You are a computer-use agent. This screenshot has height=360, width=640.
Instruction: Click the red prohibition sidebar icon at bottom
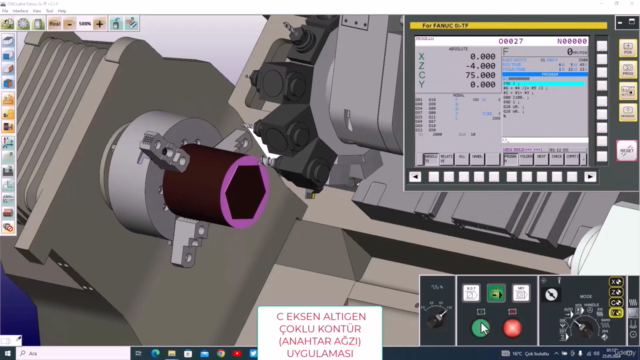click(x=8, y=227)
